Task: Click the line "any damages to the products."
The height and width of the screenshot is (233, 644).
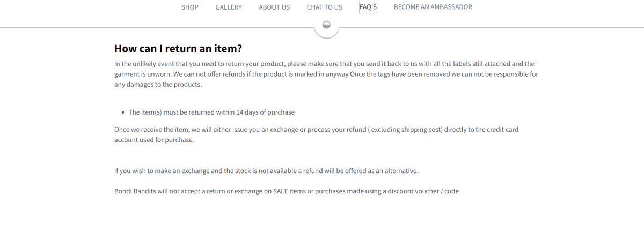Action: pos(158,85)
